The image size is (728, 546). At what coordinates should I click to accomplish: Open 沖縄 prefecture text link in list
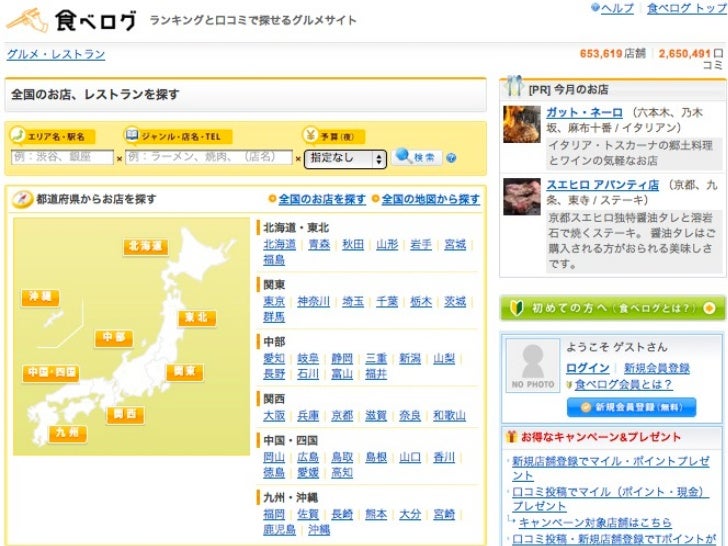coord(319,530)
